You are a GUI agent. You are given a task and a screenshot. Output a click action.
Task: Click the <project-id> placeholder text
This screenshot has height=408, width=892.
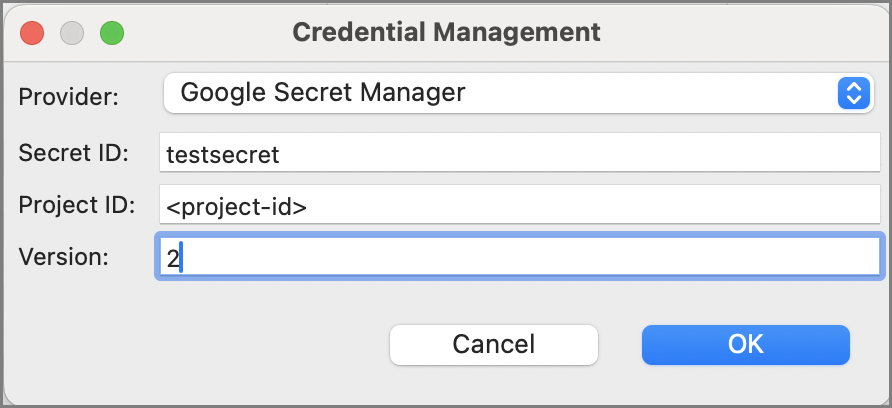[x=236, y=206]
